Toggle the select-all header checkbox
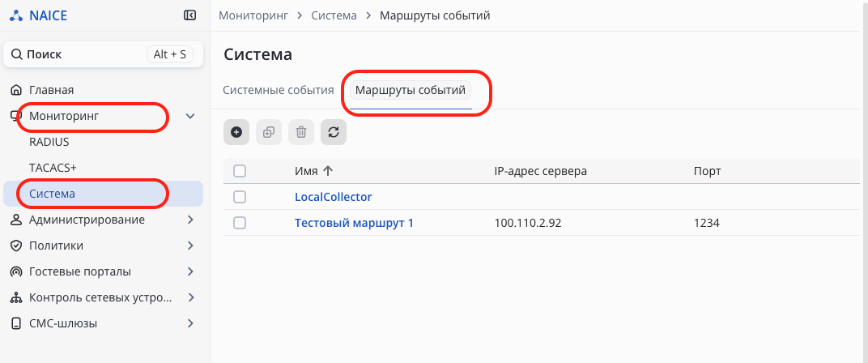Screen dimensions: 868x363 pos(240,171)
